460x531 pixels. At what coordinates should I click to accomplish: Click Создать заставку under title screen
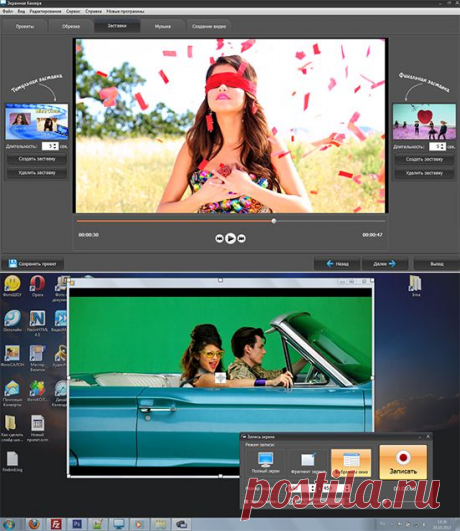pyautogui.click(x=37, y=159)
